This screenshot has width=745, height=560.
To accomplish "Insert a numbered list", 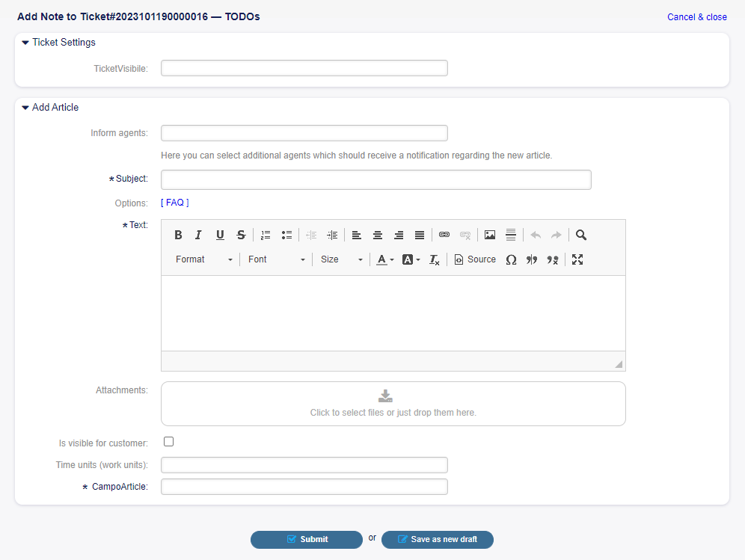I will click(266, 235).
